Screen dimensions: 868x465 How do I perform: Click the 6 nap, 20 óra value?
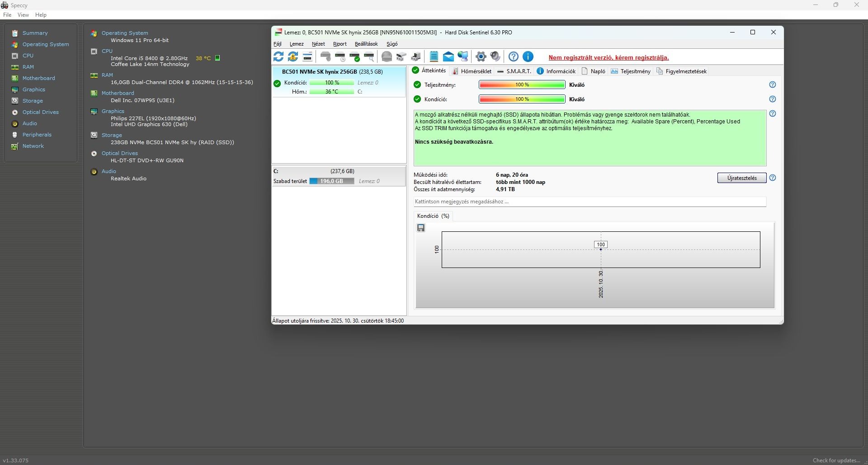512,175
